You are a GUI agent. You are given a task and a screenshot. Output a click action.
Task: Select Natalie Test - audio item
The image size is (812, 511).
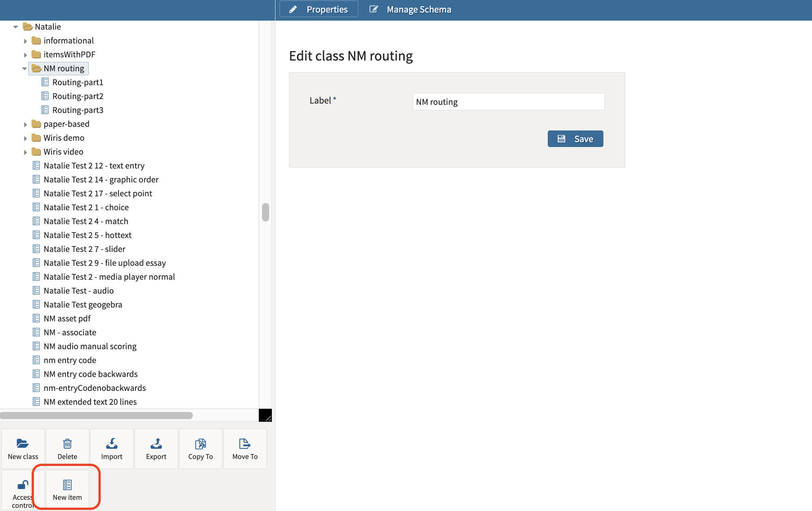(79, 291)
